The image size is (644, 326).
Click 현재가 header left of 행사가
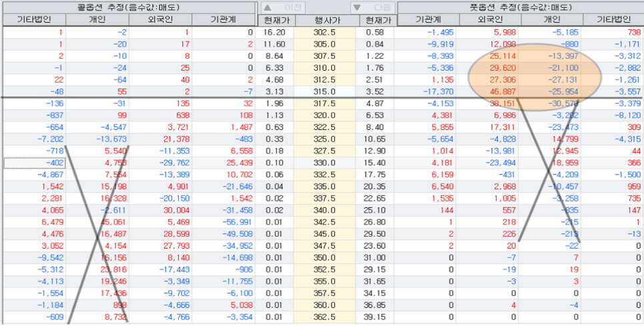point(276,20)
